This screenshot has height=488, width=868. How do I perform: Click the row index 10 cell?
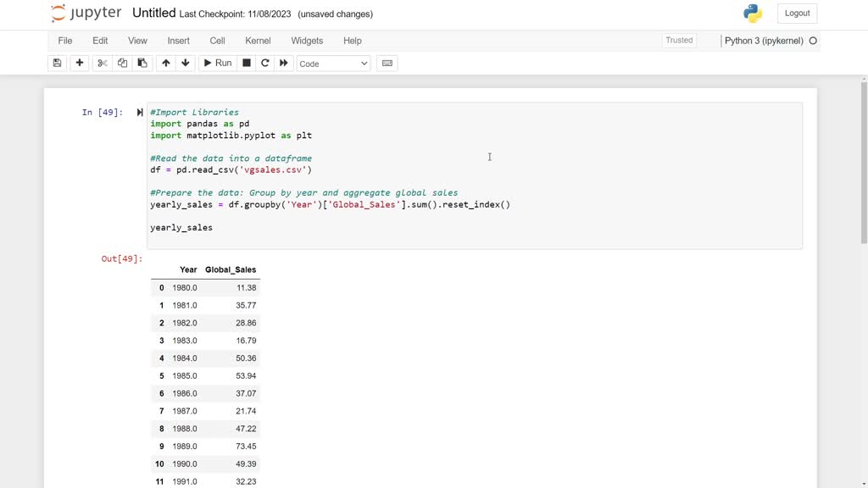pos(159,464)
